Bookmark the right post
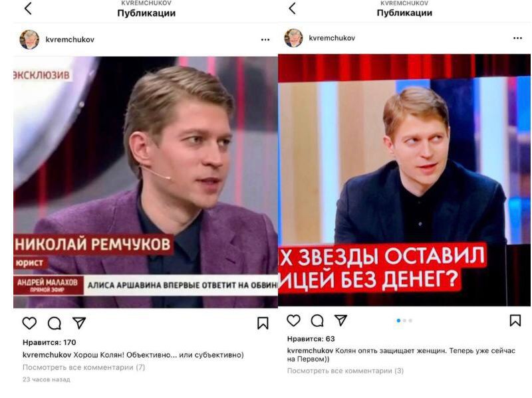 coord(515,320)
